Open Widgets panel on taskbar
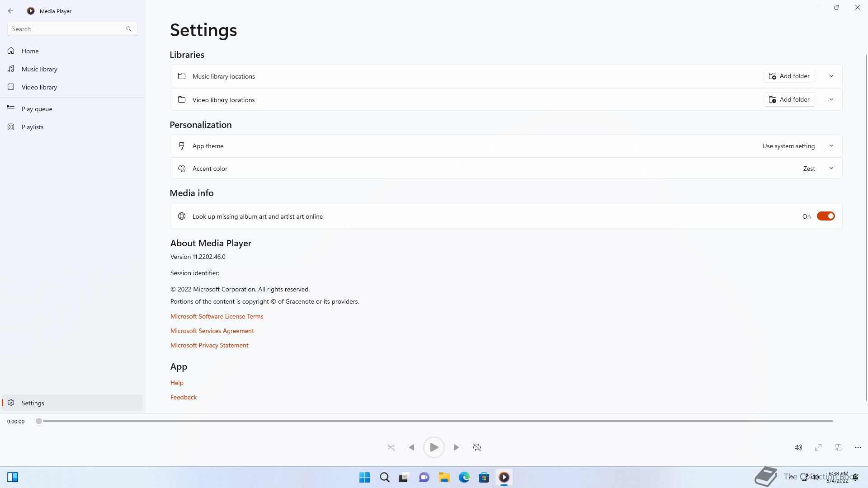The height and width of the screenshot is (488, 868). 13,477
